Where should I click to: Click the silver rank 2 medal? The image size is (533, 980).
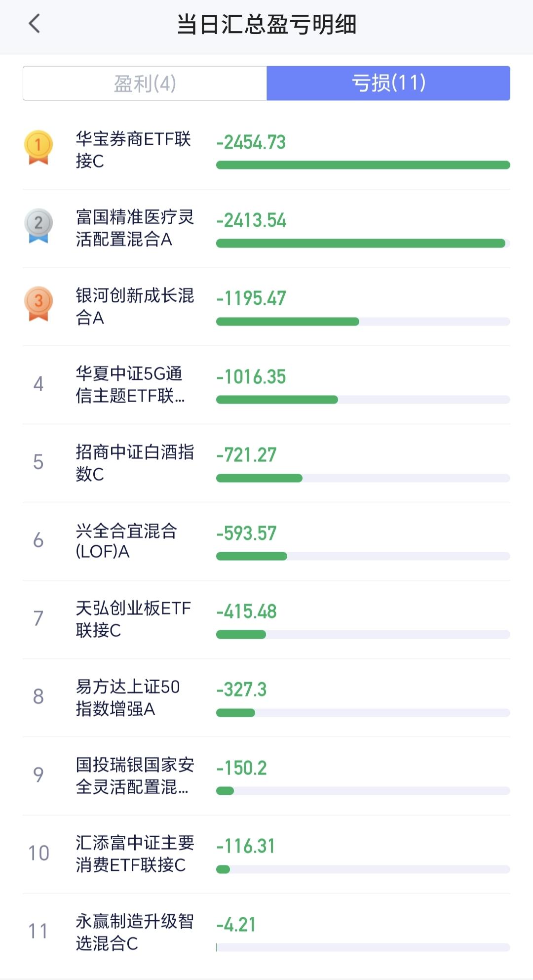pos(38,225)
